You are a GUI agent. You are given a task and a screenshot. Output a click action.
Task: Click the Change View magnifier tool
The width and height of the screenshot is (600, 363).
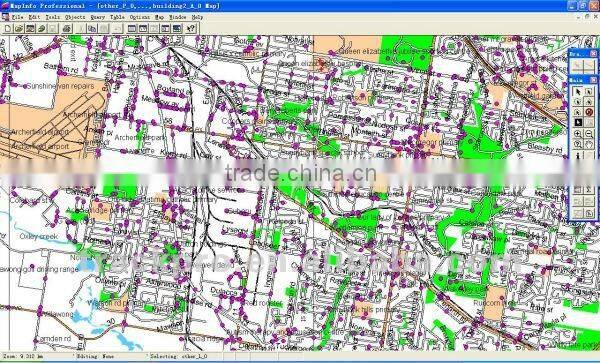click(578, 144)
